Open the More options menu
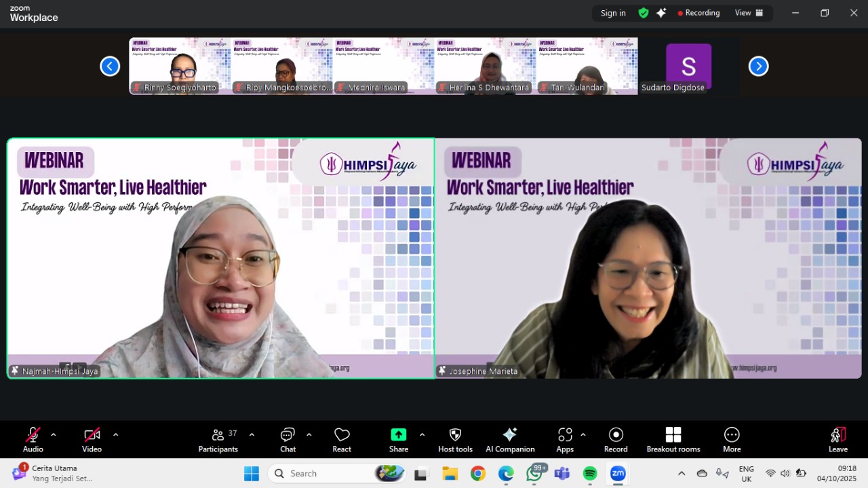The image size is (868, 488). point(732,439)
